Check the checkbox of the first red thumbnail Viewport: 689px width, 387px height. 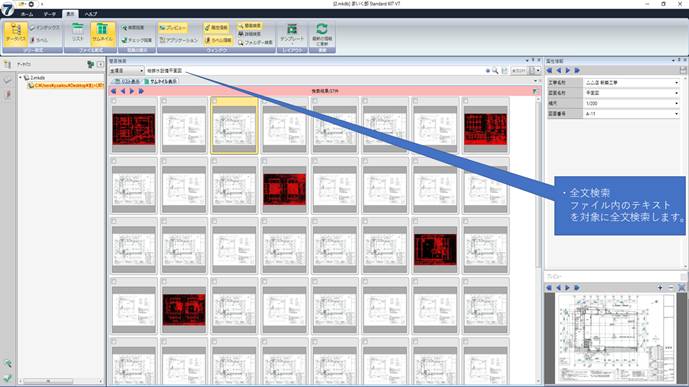[114, 101]
